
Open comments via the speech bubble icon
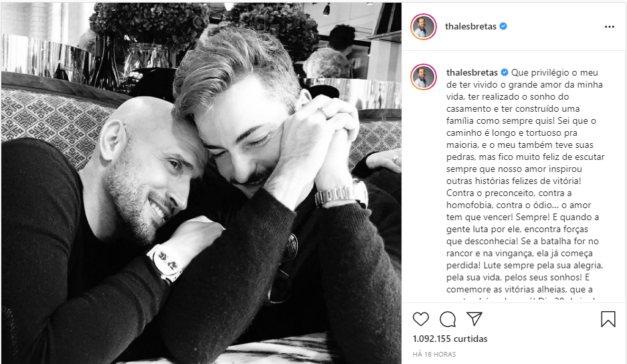(x=448, y=319)
